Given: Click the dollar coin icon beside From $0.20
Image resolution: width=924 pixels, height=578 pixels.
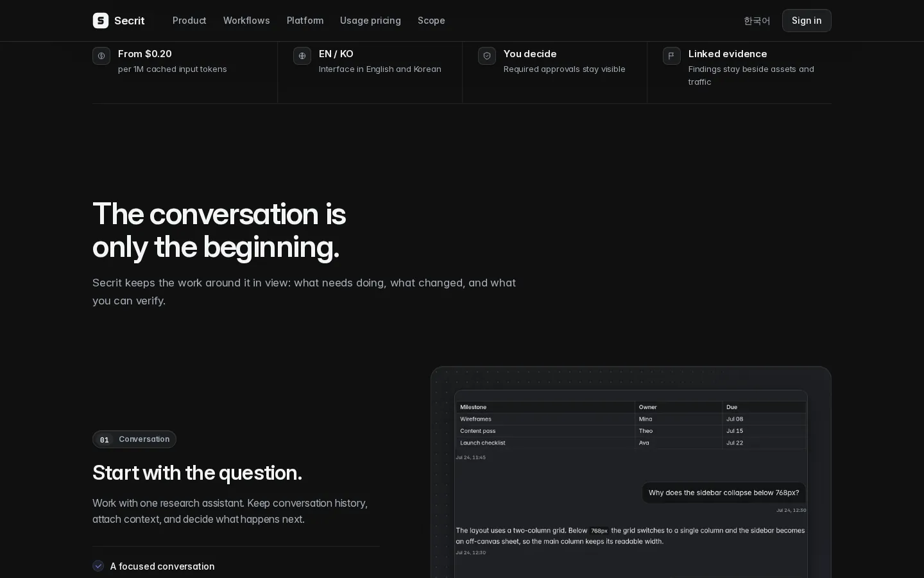Looking at the screenshot, I should [101, 56].
